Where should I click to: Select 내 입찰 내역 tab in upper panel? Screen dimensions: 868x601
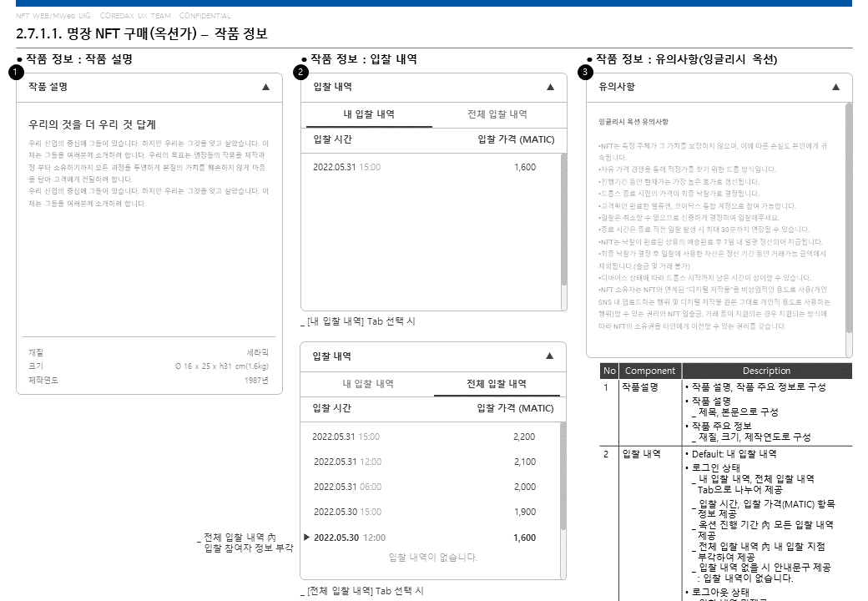(369, 114)
